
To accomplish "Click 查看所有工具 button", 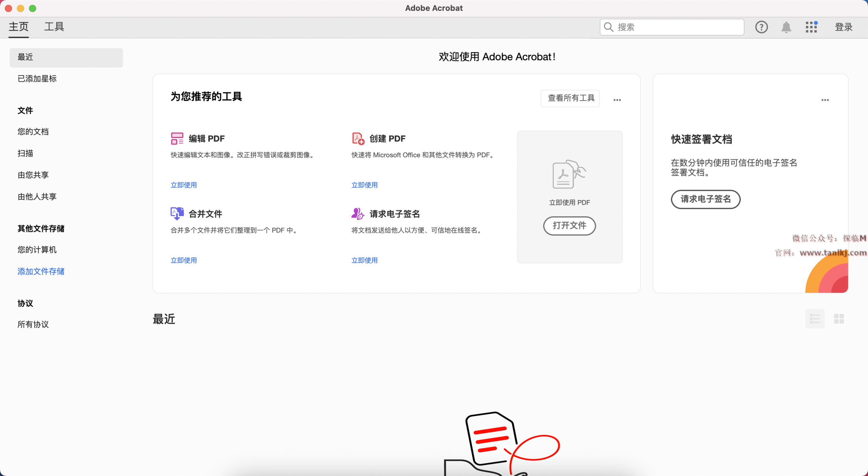I will 570,98.
